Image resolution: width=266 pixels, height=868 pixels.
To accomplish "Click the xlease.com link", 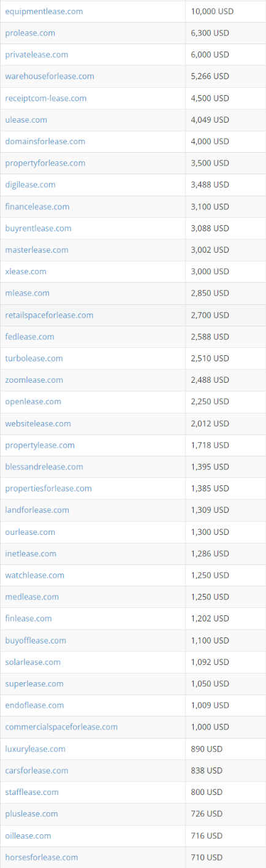I will coord(26,271).
